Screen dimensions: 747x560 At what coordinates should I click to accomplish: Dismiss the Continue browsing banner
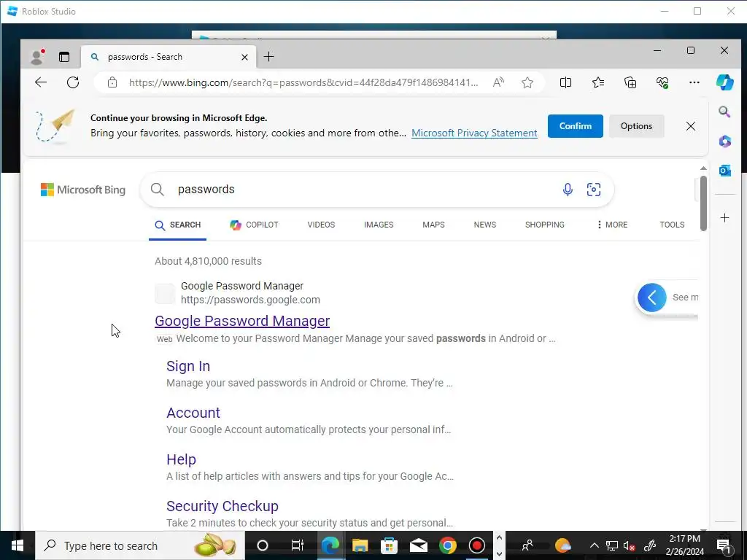[x=690, y=126]
